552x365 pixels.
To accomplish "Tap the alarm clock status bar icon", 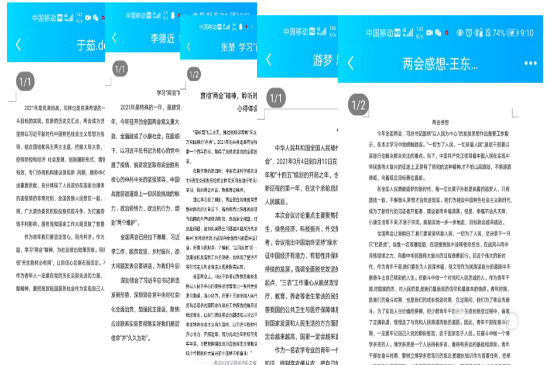I will pyautogui.click(x=469, y=33).
